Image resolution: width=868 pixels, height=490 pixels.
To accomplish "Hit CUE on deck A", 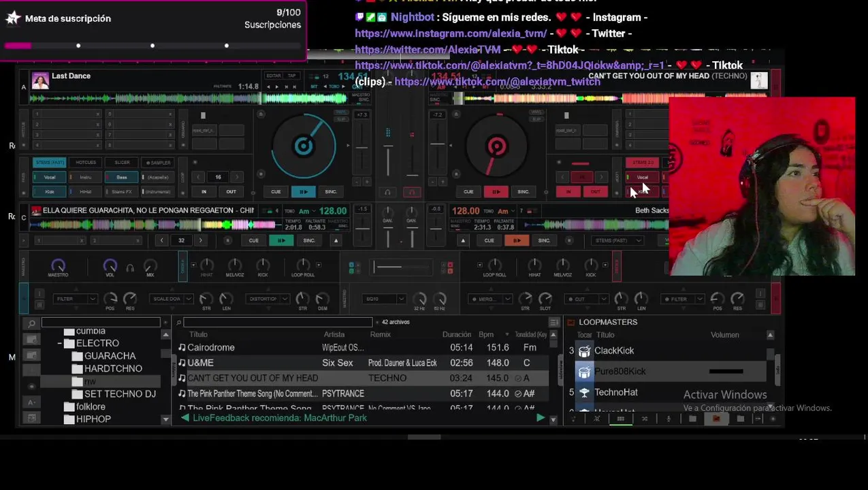I will [276, 192].
